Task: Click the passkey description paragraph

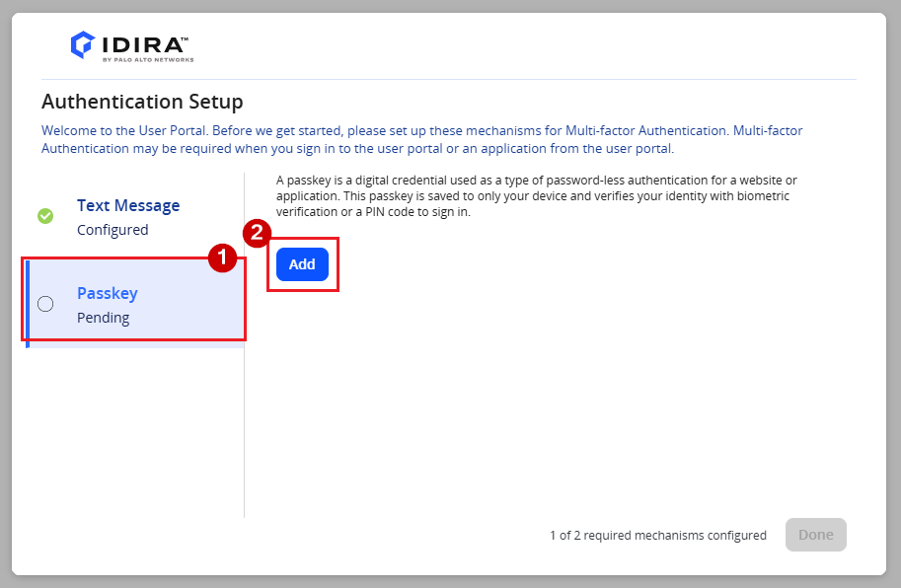Action: (537, 195)
